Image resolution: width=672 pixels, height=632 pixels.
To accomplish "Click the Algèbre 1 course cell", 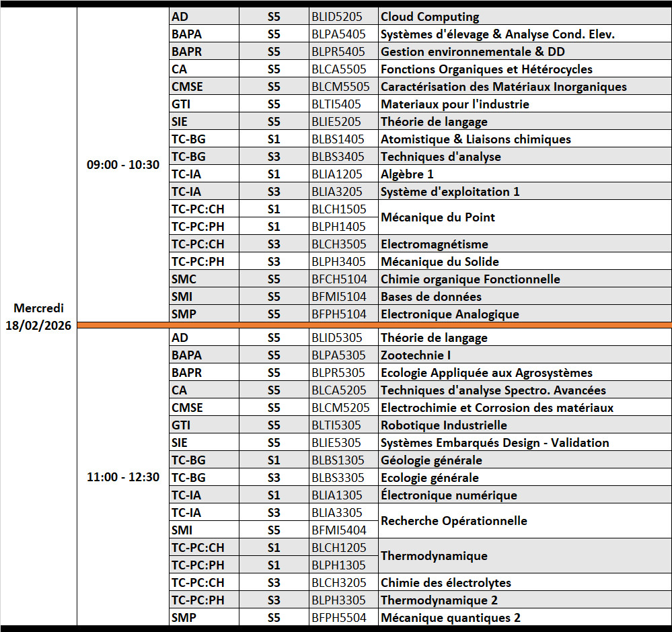I will [x=524, y=174].
